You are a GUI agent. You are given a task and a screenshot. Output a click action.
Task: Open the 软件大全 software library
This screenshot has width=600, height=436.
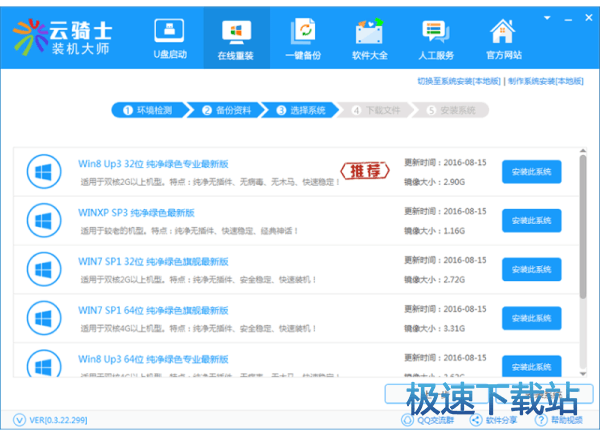click(x=370, y=38)
